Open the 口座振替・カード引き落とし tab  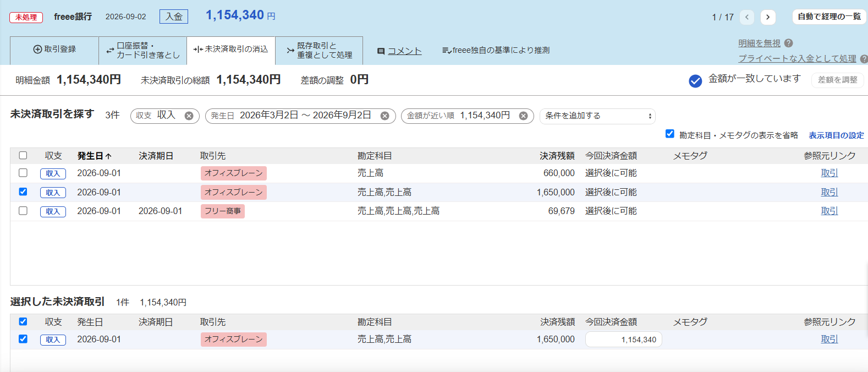click(143, 50)
